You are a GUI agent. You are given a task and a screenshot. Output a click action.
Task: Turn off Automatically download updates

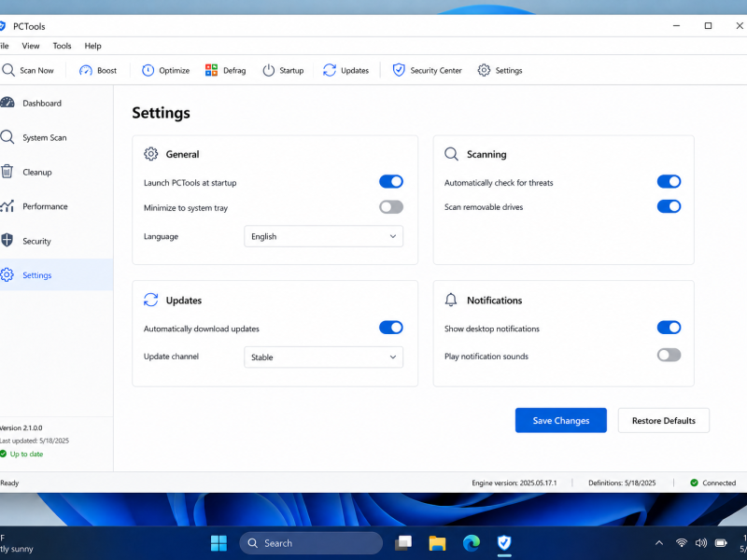[x=391, y=328]
